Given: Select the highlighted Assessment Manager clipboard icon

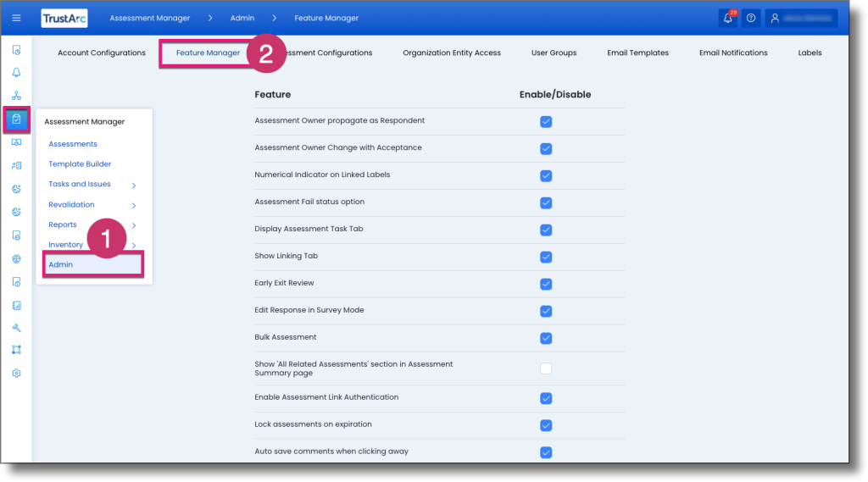Looking at the screenshot, I should pos(17,119).
